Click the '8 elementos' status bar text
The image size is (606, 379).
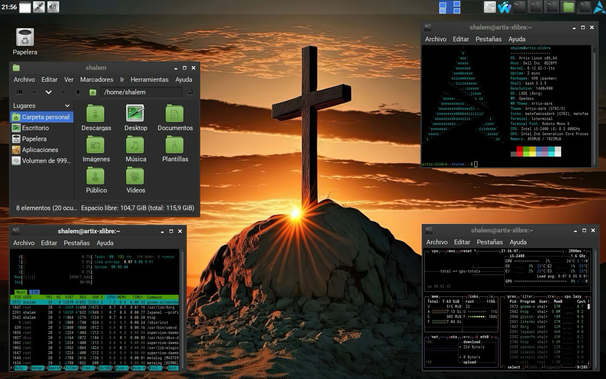click(46, 208)
